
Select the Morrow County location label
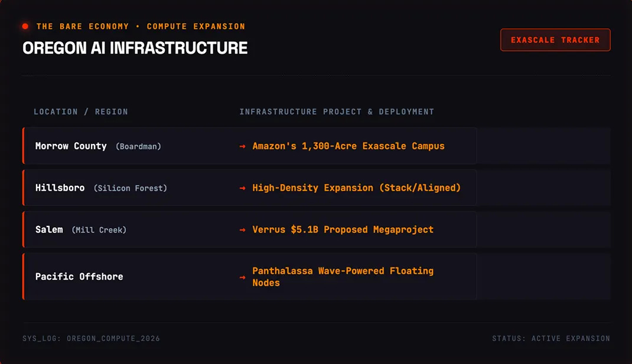coord(71,146)
